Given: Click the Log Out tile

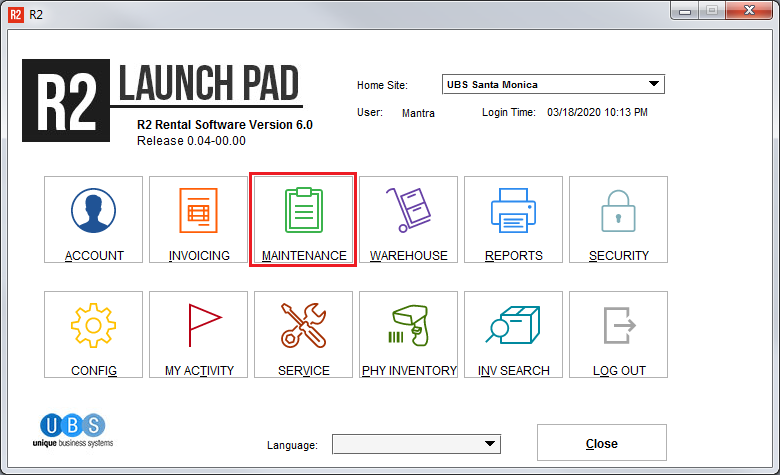Looking at the screenshot, I should (618, 334).
